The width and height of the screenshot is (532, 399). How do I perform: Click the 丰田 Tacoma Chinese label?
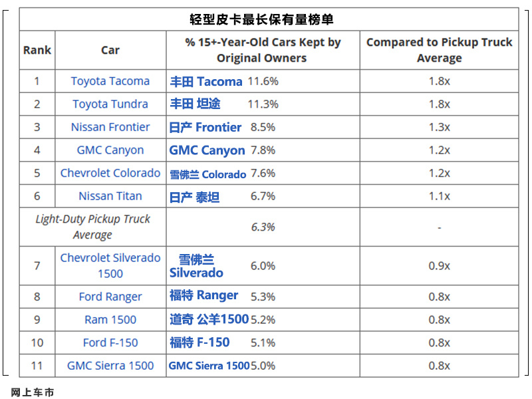(x=206, y=82)
